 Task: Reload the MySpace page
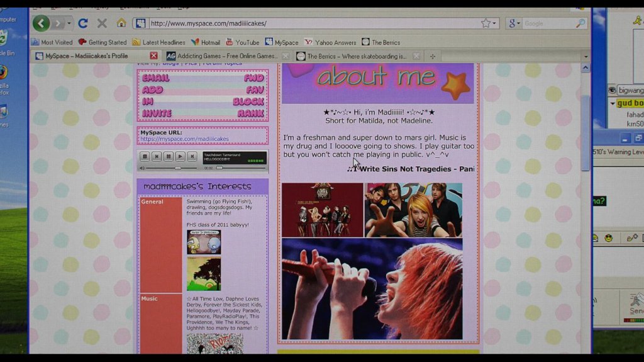click(x=82, y=24)
